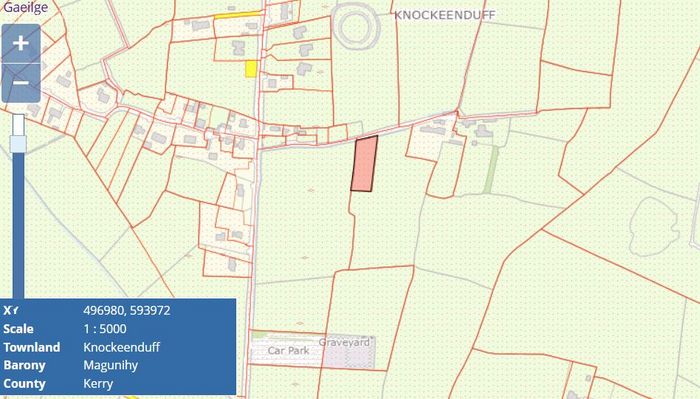This screenshot has height=399, width=700.
Task: Click the Townland value Knockeenduff
Action: [121, 347]
